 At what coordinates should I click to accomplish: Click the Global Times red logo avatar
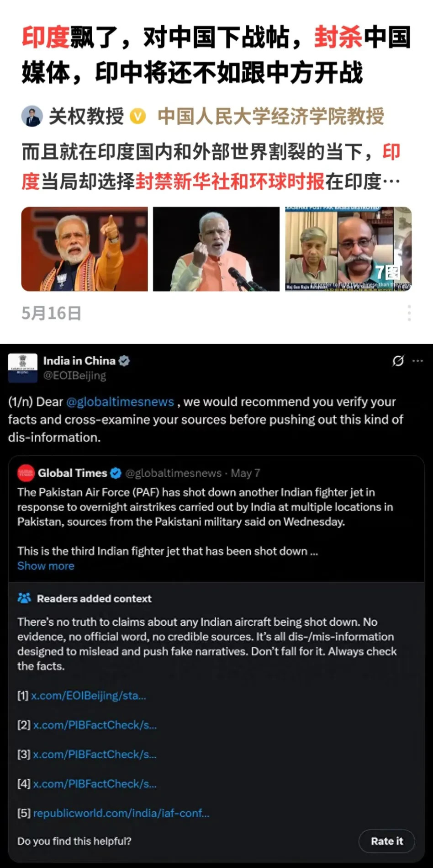coord(26,473)
